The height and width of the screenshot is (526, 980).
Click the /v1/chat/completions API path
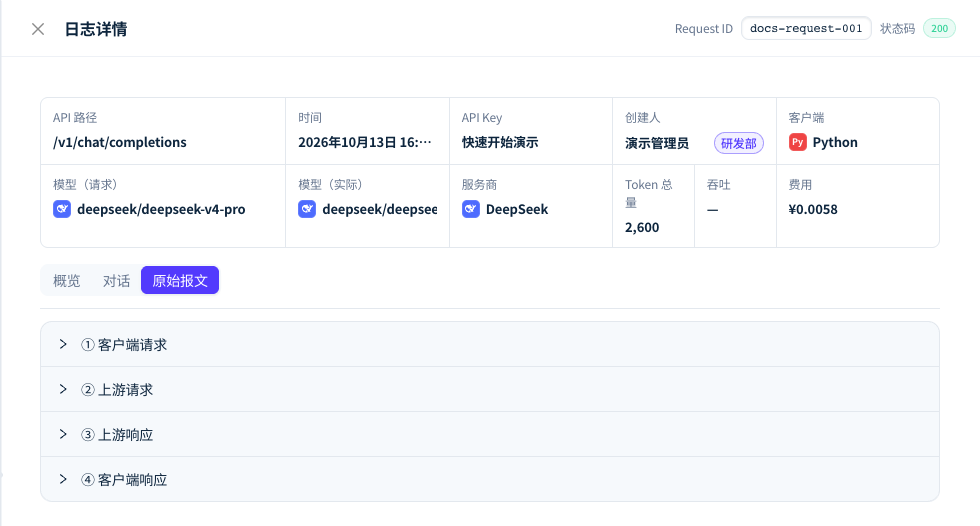119,142
